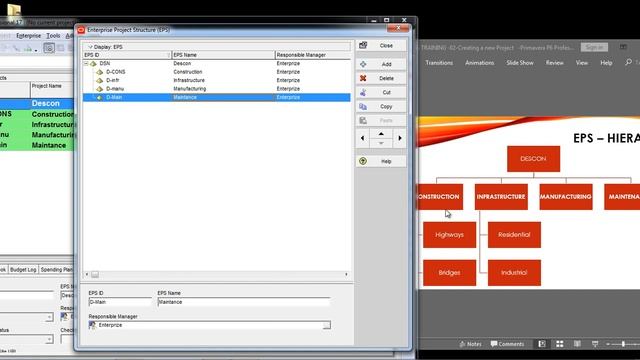Open the Budget Log tab
This screenshot has width=640, height=360.
point(23,269)
